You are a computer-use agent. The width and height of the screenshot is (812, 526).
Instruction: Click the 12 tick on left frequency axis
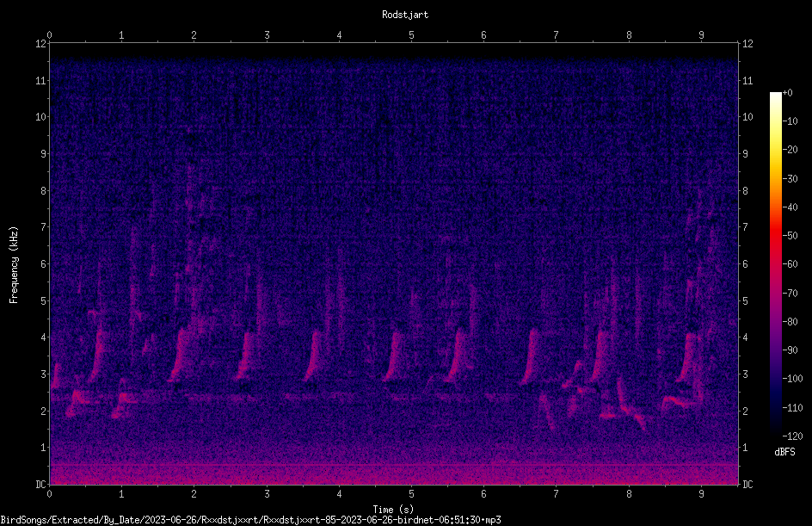[41, 44]
